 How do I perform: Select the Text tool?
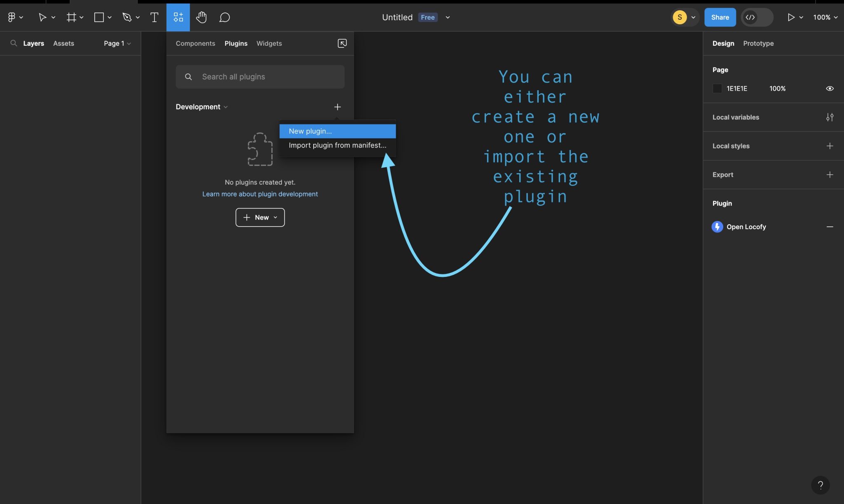coord(155,17)
